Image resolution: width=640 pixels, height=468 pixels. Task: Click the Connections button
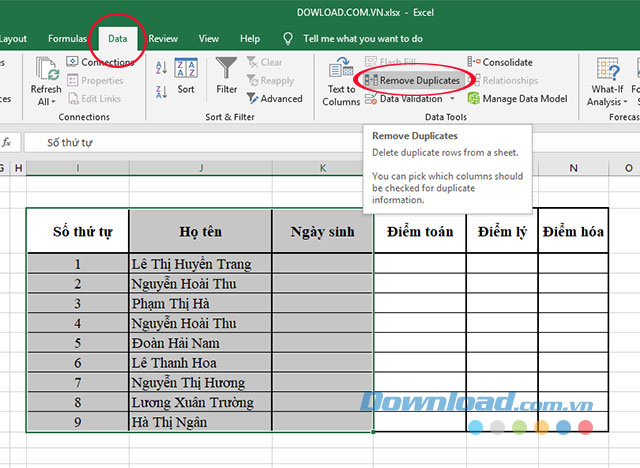point(100,62)
